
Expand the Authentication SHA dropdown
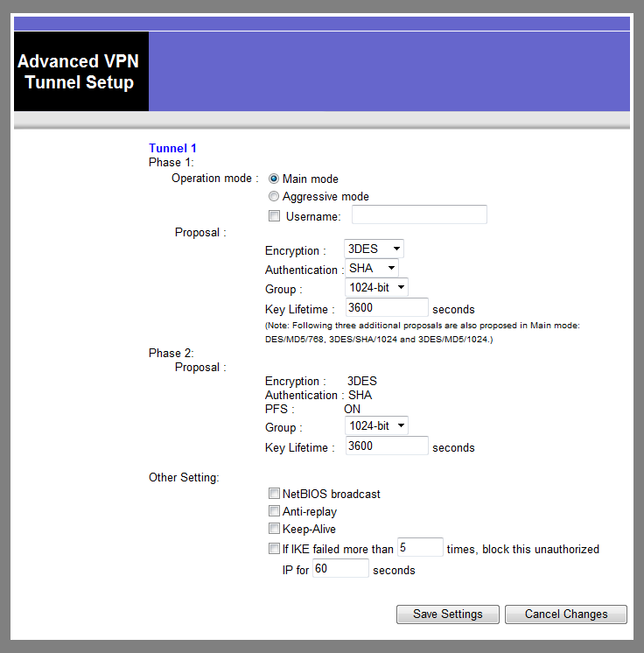(372, 269)
